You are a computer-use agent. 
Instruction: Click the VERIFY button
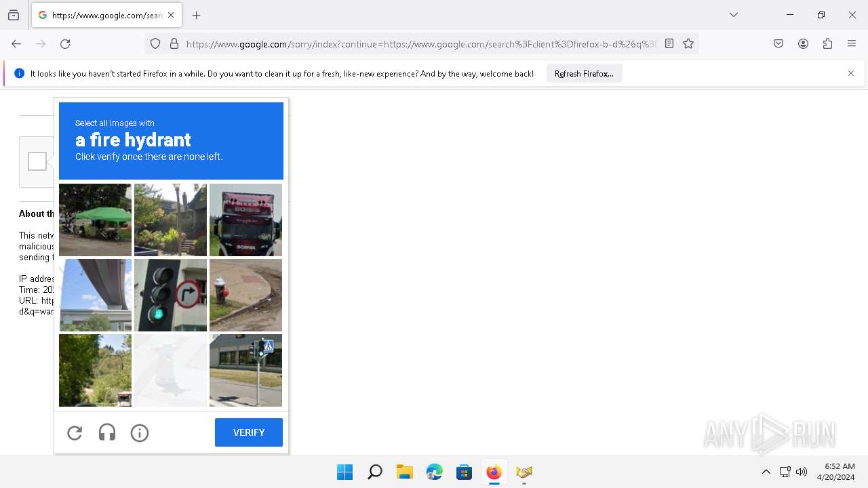(x=249, y=432)
